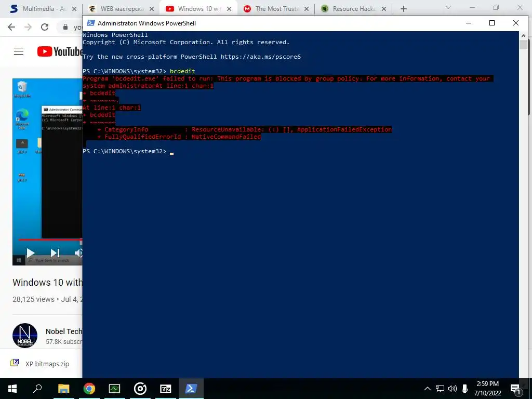Open 7-Zip from the taskbar
The width and height of the screenshot is (532, 399).
[x=166, y=389]
